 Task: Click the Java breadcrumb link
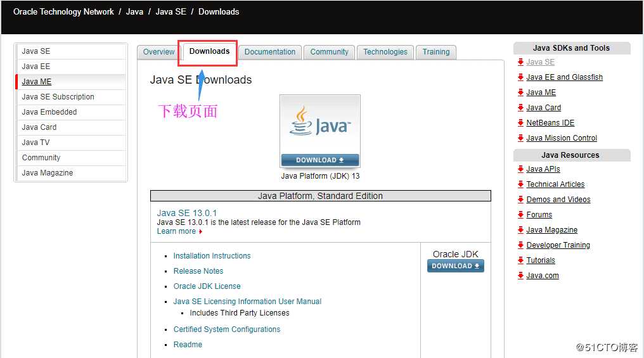coord(134,12)
